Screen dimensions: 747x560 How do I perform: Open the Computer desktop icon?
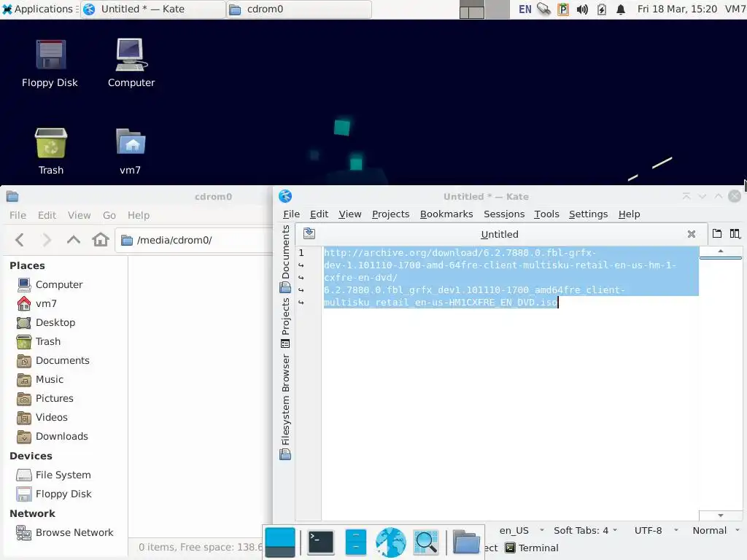pyautogui.click(x=131, y=63)
